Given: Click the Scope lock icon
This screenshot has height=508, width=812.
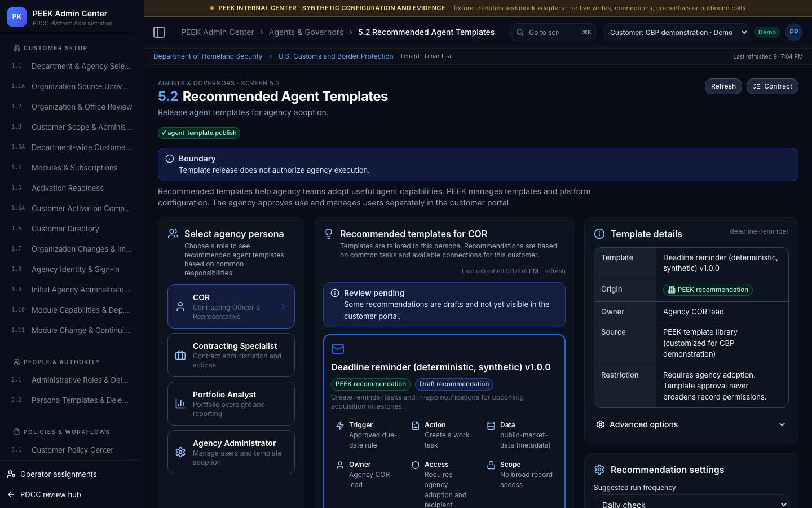Looking at the screenshot, I should click(491, 465).
